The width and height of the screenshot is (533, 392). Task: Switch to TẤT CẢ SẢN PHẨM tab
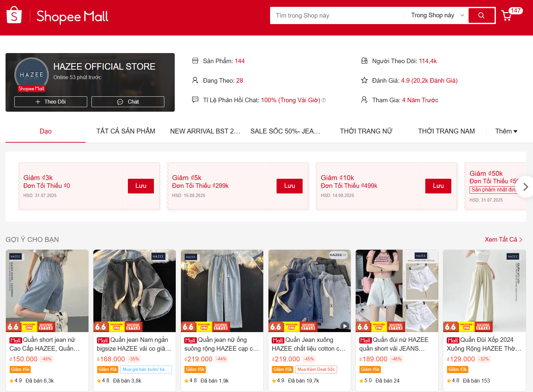126,131
